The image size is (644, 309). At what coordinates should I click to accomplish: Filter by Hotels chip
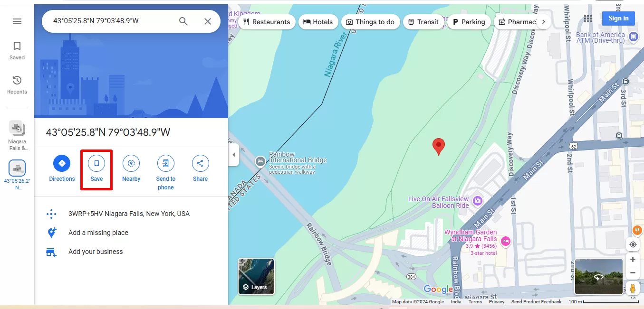coord(318,22)
